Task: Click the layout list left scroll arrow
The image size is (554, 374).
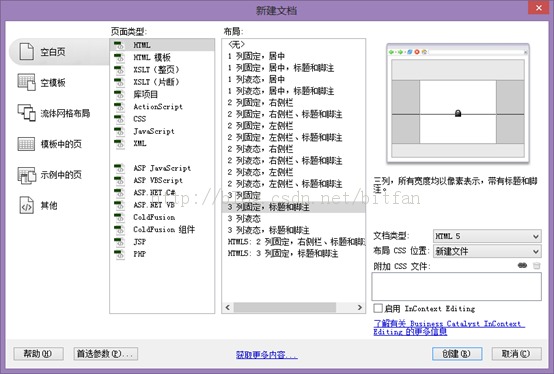Action: point(228,308)
